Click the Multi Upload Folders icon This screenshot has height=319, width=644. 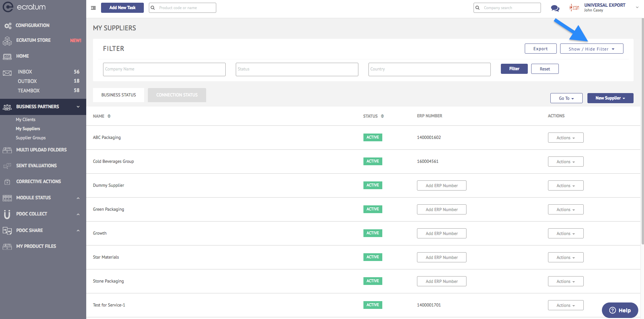tap(7, 150)
